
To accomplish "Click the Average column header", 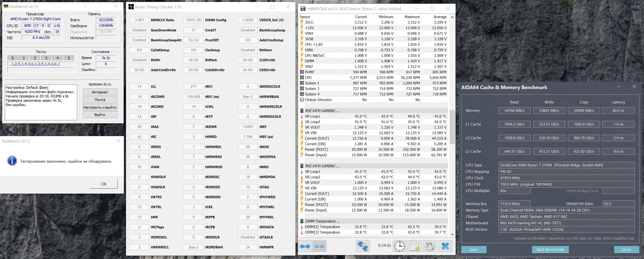I will click(440, 17).
